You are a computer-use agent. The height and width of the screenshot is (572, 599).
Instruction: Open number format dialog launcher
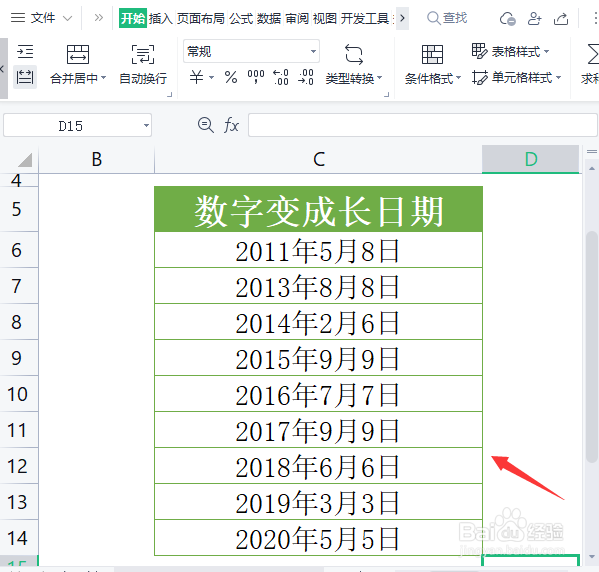pos(387,94)
